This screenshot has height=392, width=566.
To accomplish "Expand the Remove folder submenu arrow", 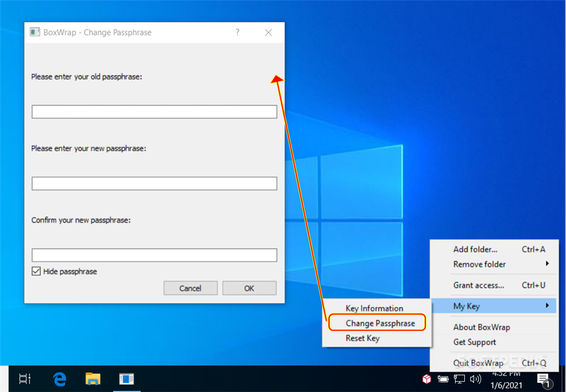I will pos(547,263).
